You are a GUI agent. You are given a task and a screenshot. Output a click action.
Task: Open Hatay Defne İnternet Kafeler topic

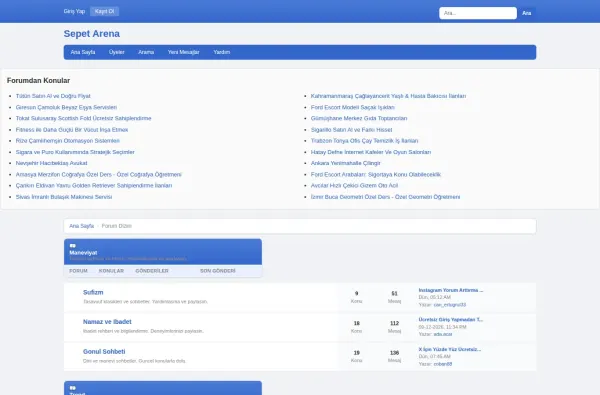[x=371, y=152]
